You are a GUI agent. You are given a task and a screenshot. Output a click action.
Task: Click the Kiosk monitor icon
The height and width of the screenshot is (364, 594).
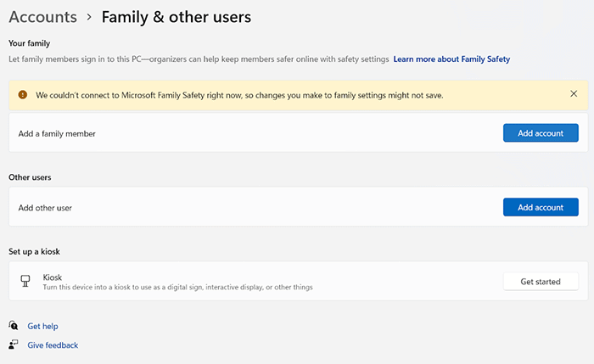pos(25,281)
